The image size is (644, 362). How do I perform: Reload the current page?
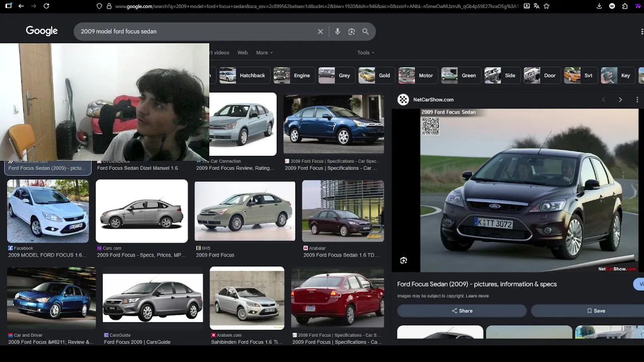46,6
